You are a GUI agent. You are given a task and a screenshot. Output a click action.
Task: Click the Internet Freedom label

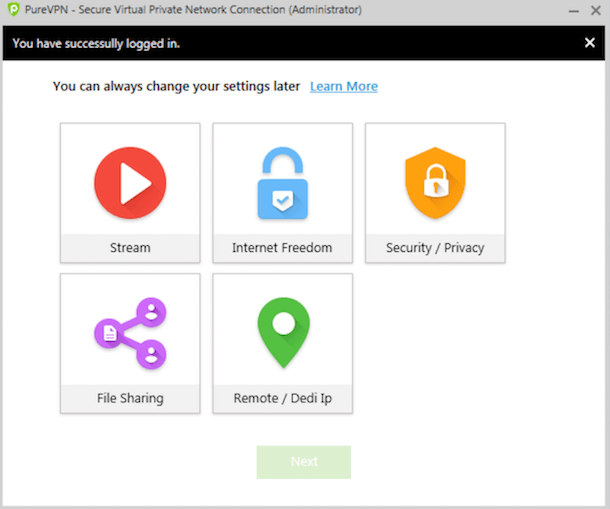282,248
